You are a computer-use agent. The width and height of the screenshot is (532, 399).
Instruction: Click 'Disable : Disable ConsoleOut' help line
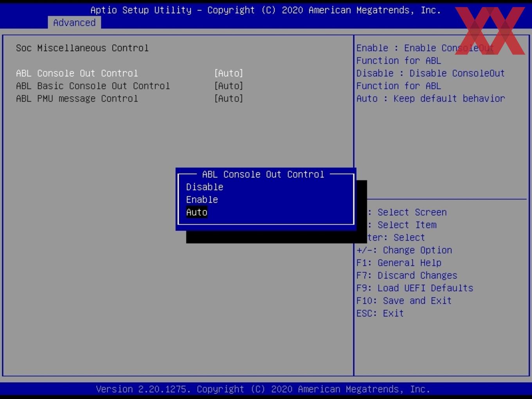[x=431, y=73]
